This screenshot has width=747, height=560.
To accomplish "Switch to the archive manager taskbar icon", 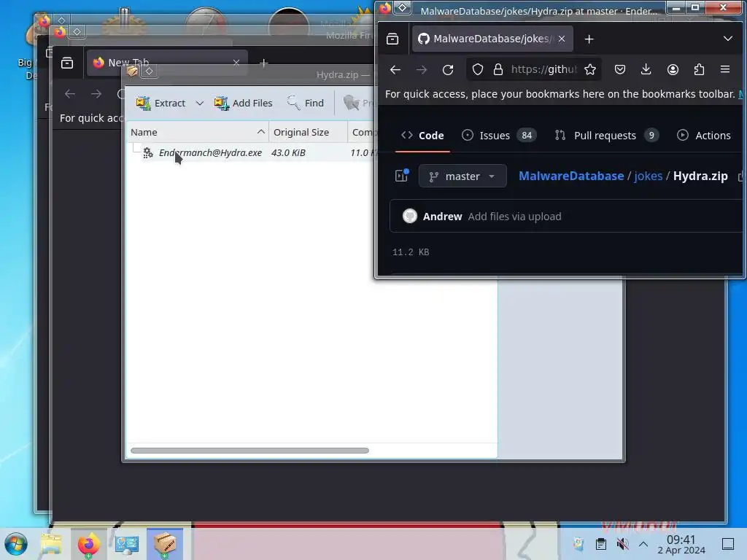I will (165, 544).
